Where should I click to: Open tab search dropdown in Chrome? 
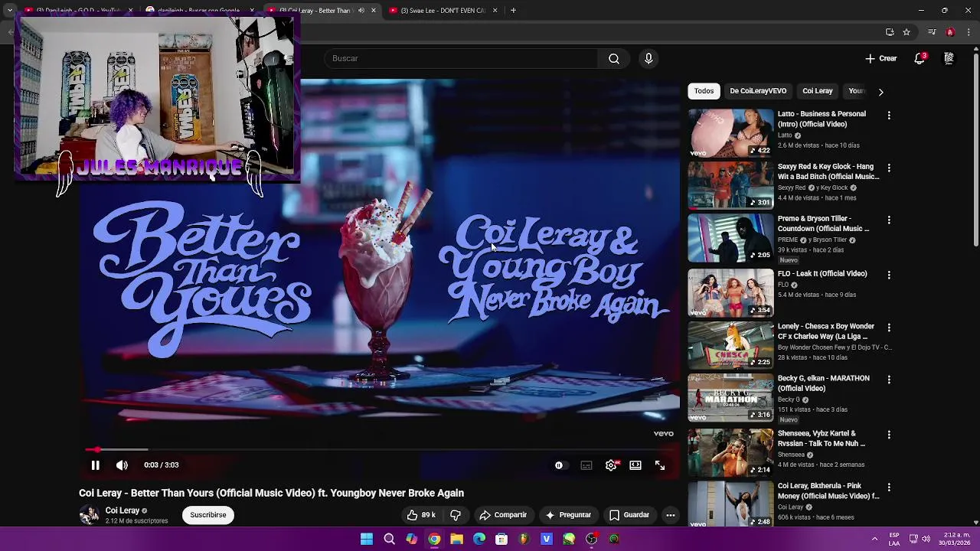point(9,11)
